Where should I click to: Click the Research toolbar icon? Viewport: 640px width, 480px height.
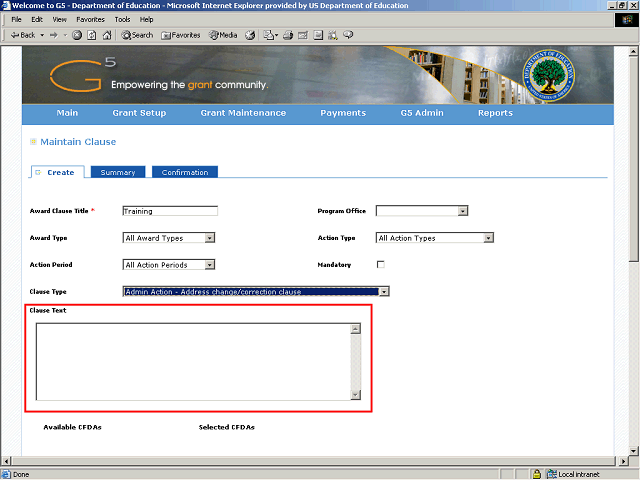tap(333, 36)
